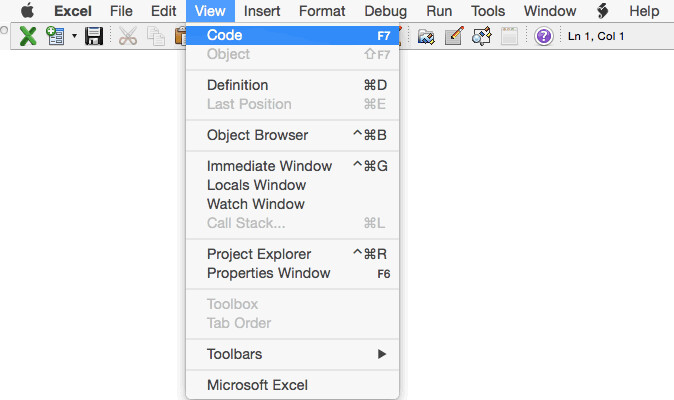This screenshot has height=400, width=674.
Task: Open the Apple menu
Action: (x=27, y=11)
